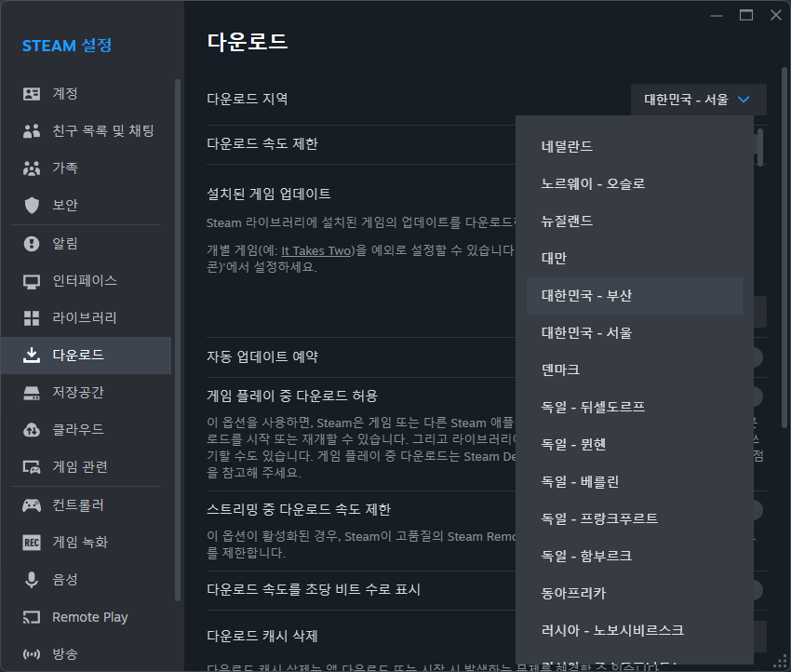Select 대만 as download region
The height and width of the screenshot is (672, 791).
click(634, 259)
